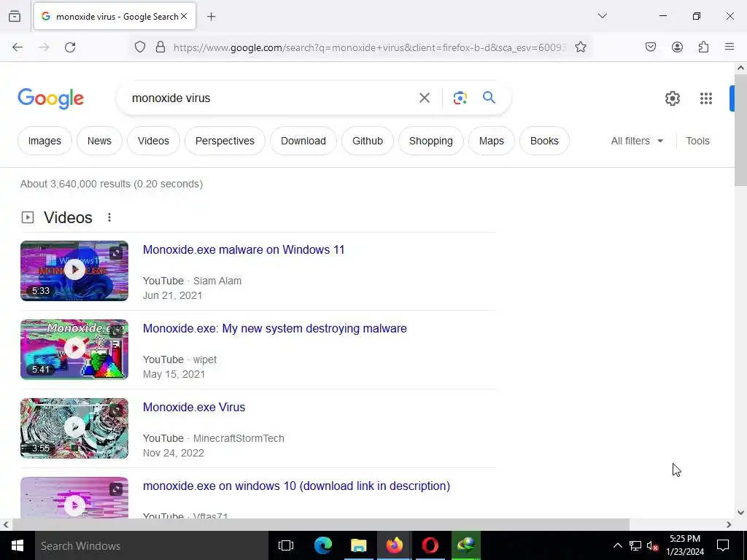Open the 'Monoxide.exe Virus' video link
The width and height of the screenshot is (747, 560).
(x=194, y=407)
